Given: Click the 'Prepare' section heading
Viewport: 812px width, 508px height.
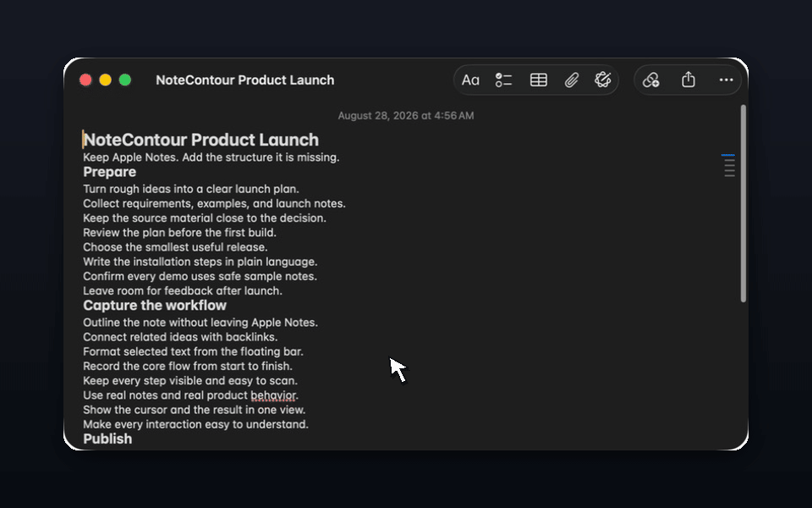Looking at the screenshot, I should point(109,172).
